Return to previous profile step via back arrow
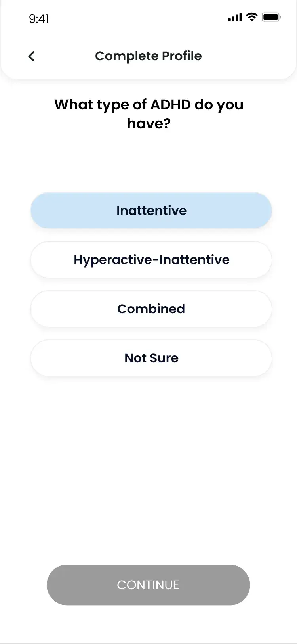 coord(32,56)
